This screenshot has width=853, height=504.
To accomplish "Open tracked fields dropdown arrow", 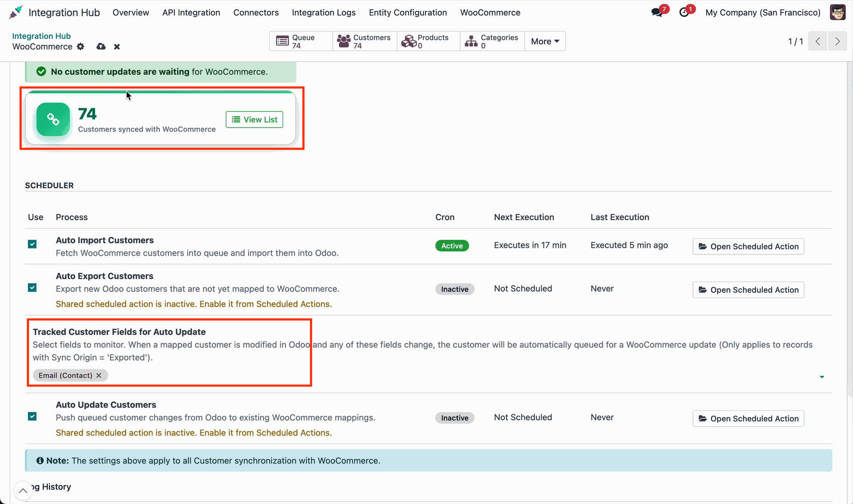I will [822, 377].
